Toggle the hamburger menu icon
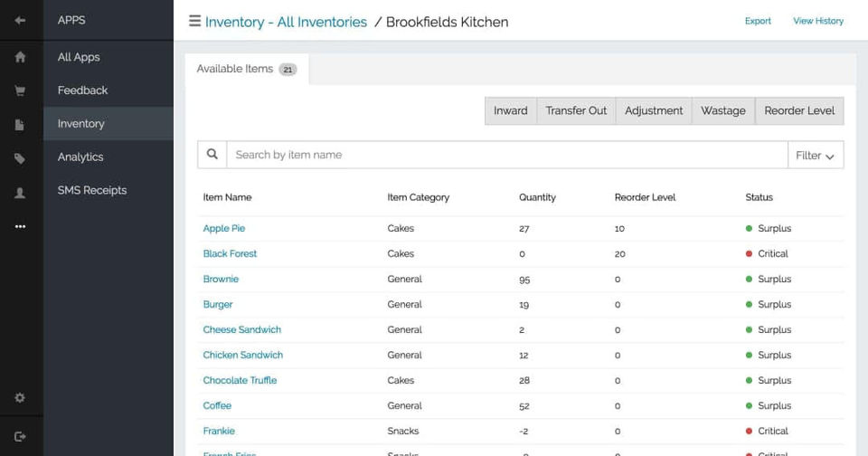The width and height of the screenshot is (868, 456). click(x=194, y=21)
